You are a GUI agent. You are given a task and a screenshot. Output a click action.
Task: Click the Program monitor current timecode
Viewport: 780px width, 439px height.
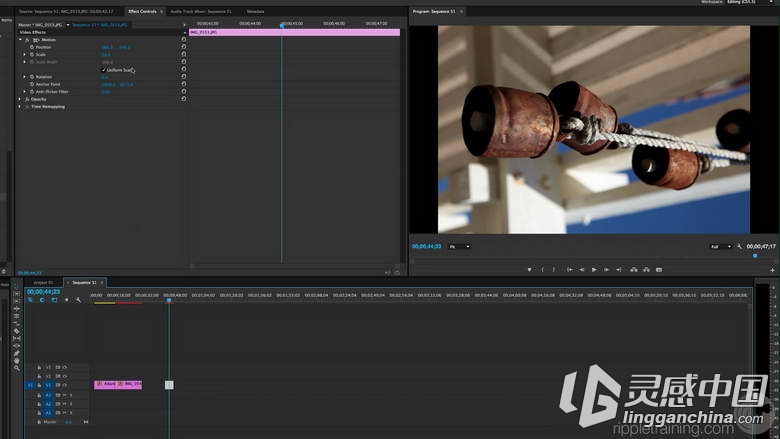426,247
